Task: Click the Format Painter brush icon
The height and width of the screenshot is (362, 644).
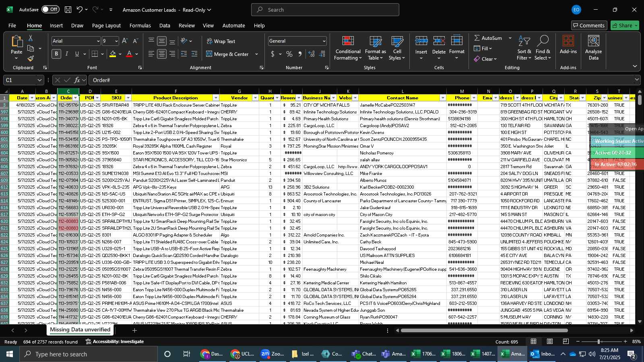Action: point(31,58)
